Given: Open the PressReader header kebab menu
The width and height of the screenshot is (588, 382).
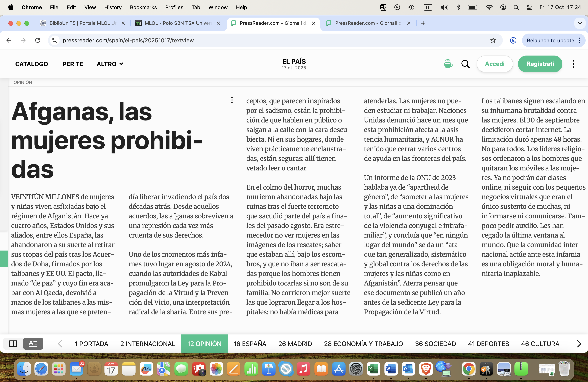Looking at the screenshot, I should pyautogui.click(x=573, y=64).
